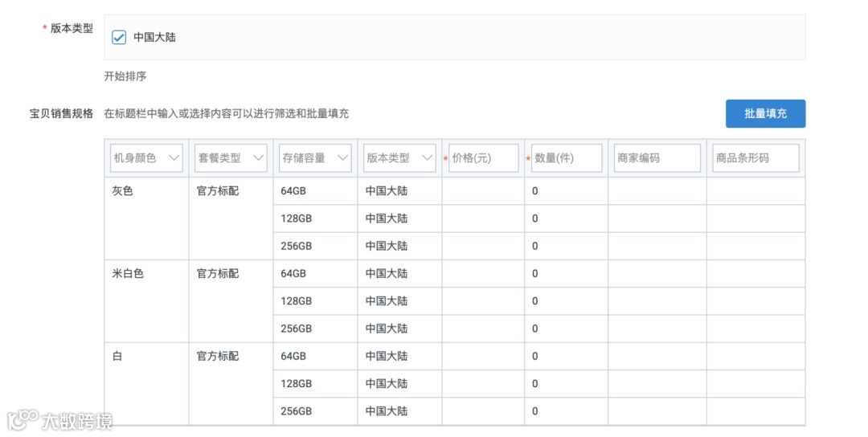Click 商家编码 cell for 米白色 64GB
Image resolution: width=868 pixels, height=437 pixels.
[657, 274]
